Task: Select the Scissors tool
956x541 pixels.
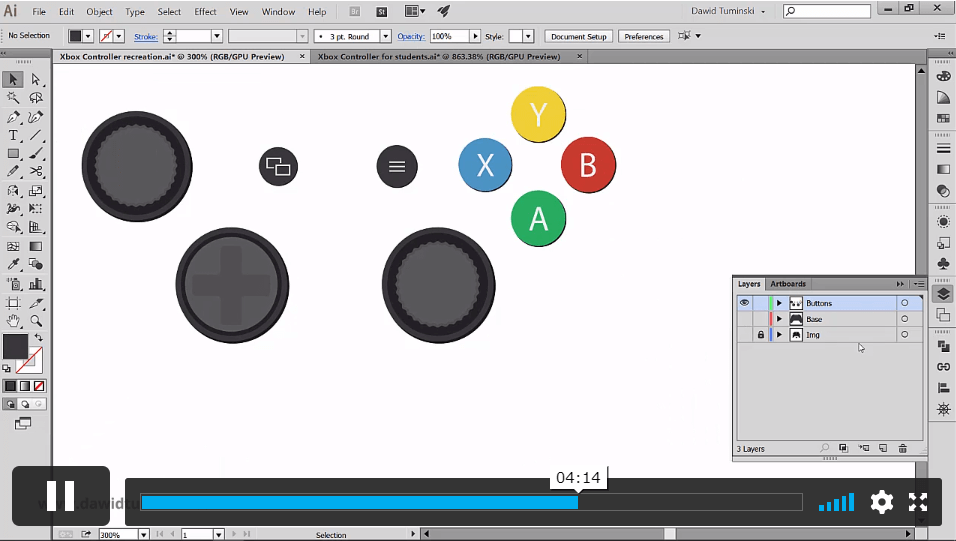Action: click(35, 171)
